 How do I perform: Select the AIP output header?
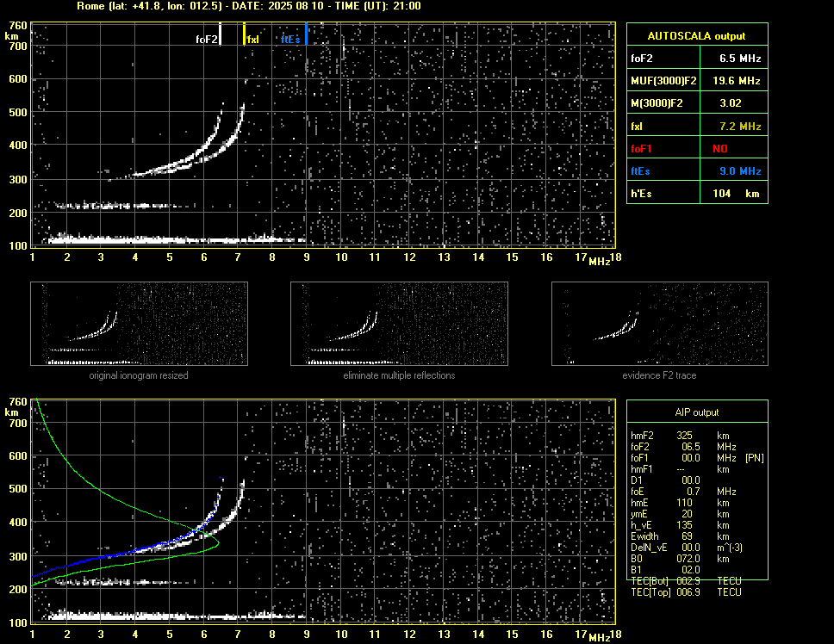click(697, 412)
